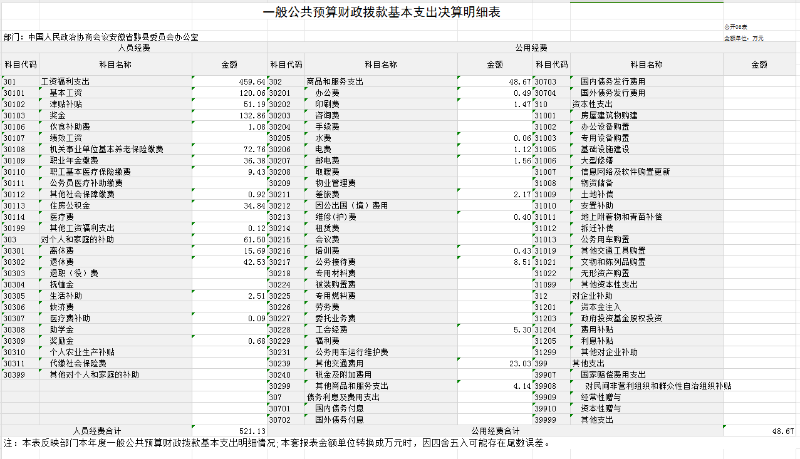Select the 基本工资 row name cell

[64, 91]
